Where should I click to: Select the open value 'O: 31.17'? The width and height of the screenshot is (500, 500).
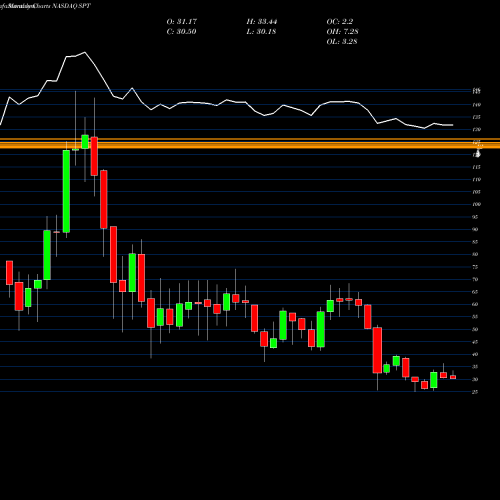point(182,22)
